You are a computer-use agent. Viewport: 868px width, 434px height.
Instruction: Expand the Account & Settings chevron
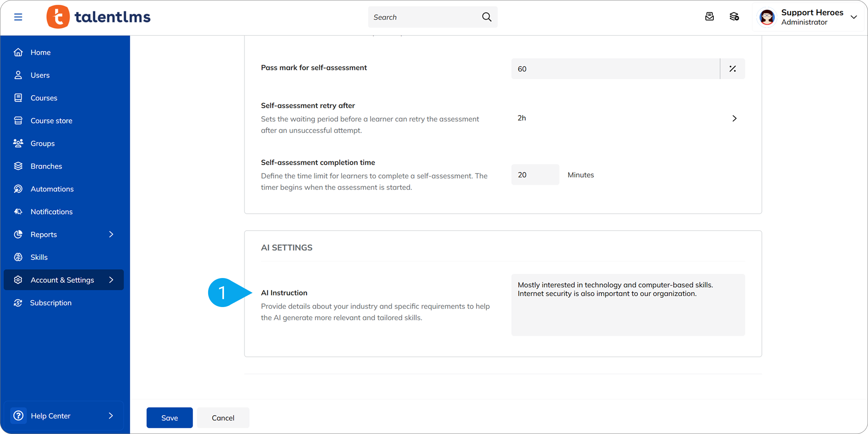click(111, 280)
